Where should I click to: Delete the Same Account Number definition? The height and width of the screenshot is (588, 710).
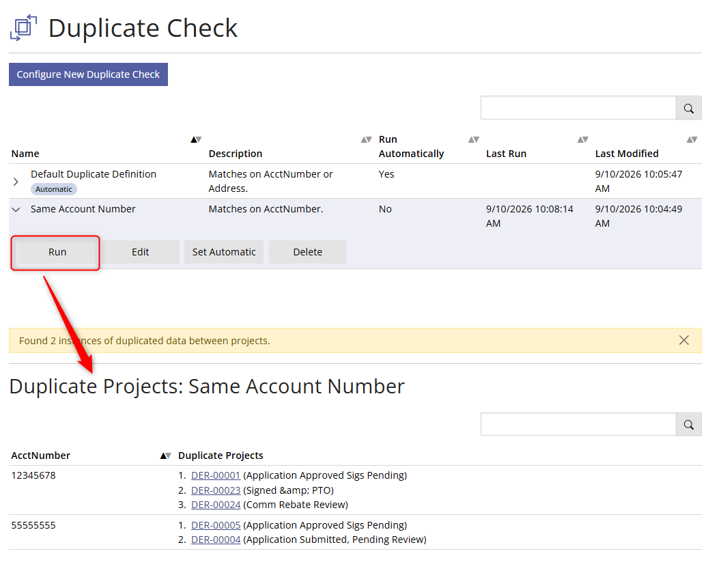(308, 252)
